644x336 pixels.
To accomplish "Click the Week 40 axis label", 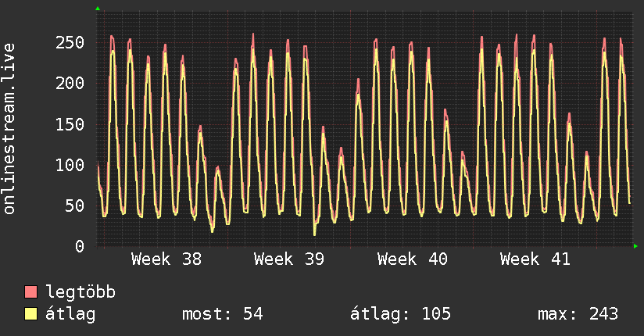I will click(x=413, y=259).
